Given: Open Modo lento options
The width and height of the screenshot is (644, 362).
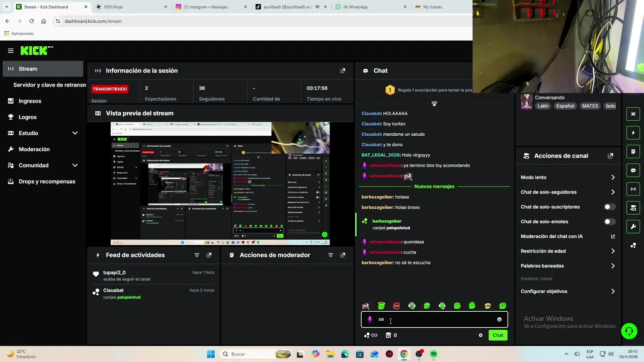Looking at the screenshot, I should coord(568,177).
